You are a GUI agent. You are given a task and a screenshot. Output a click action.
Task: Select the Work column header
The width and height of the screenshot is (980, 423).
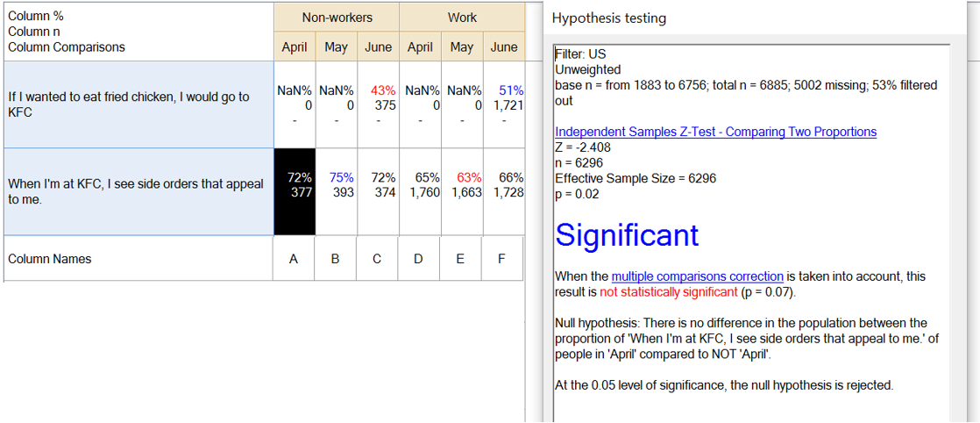[x=462, y=18]
